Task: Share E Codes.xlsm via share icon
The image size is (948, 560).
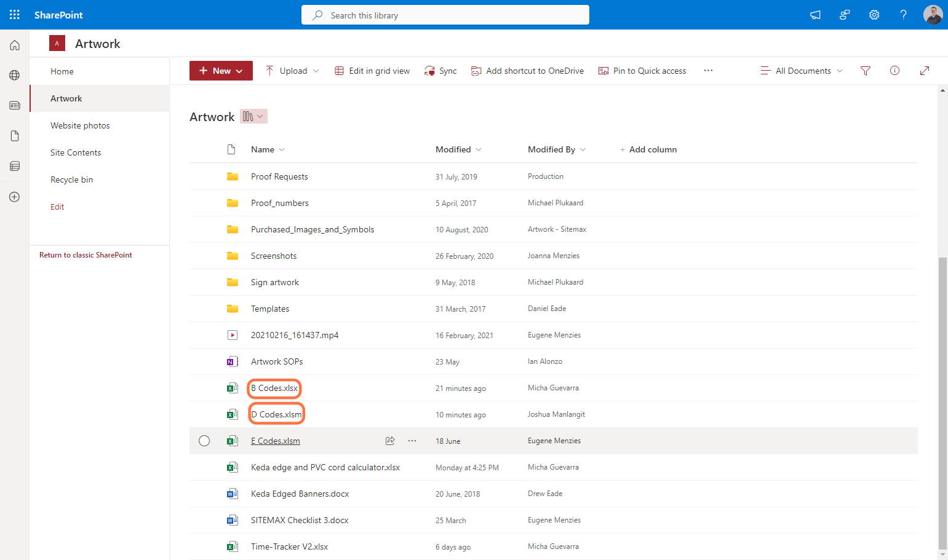Action: [x=390, y=441]
